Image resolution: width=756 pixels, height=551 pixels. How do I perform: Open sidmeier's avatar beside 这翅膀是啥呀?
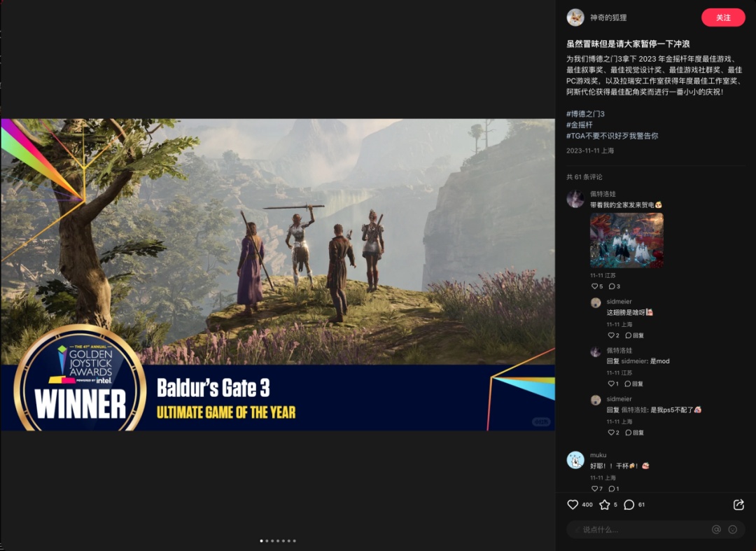[x=596, y=302]
